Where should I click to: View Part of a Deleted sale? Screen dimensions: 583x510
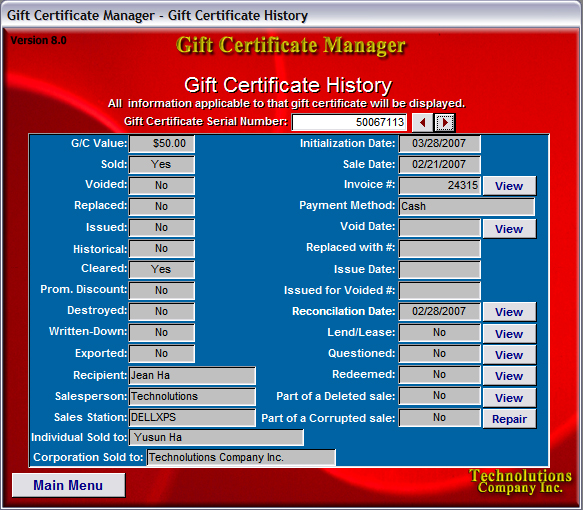click(x=509, y=398)
